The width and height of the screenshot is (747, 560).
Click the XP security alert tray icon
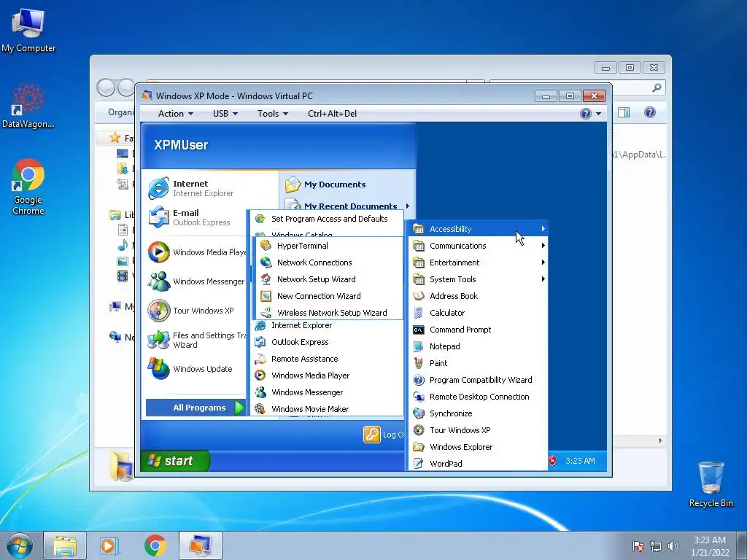[x=553, y=461]
